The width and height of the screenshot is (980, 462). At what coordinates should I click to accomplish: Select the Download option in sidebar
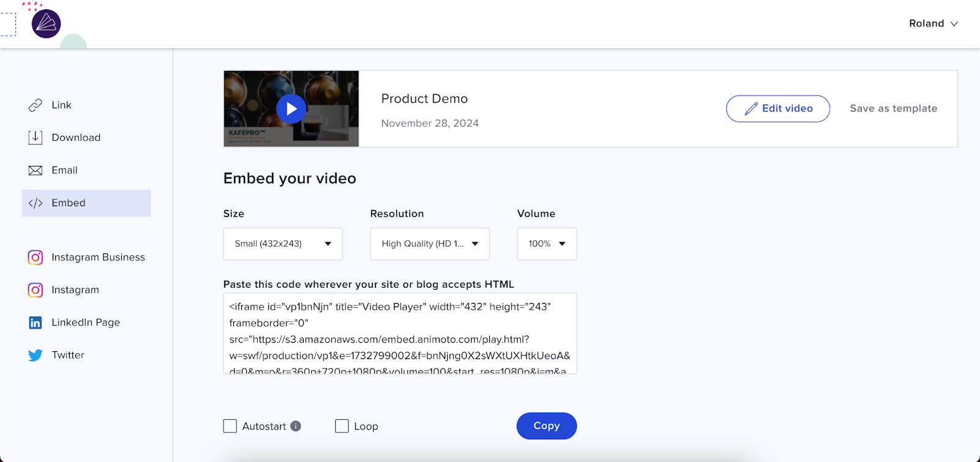click(86, 138)
